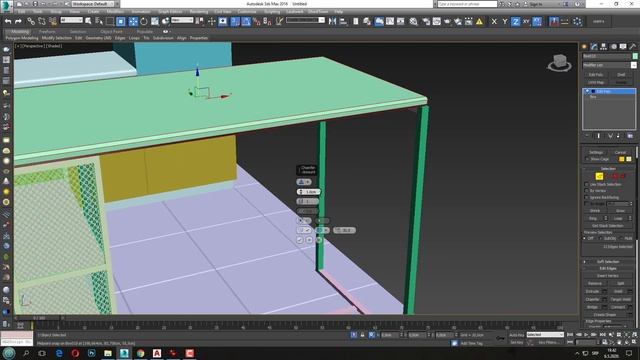Activate the Select Object tool

pyautogui.click(x=88, y=21)
